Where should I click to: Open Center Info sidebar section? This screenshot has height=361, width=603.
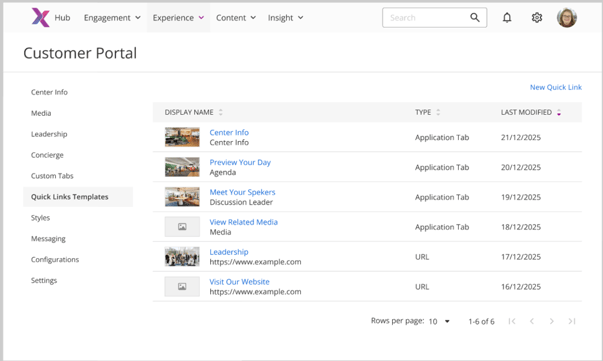pos(49,92)
